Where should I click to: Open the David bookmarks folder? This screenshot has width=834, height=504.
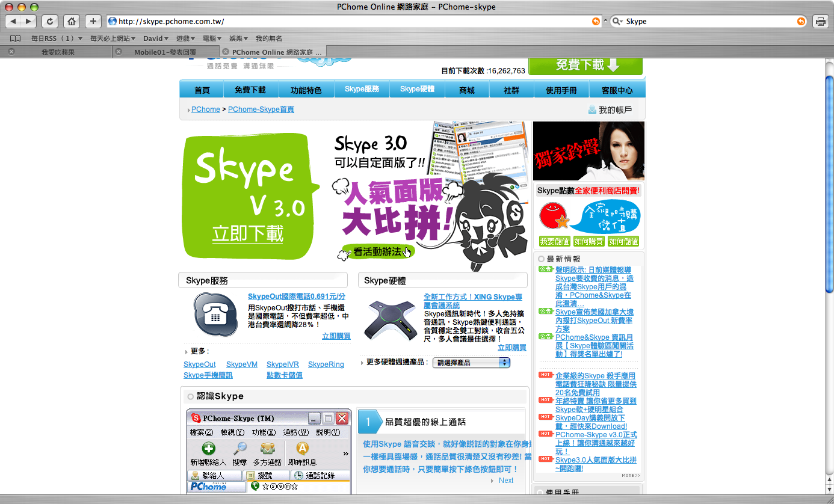156,38
